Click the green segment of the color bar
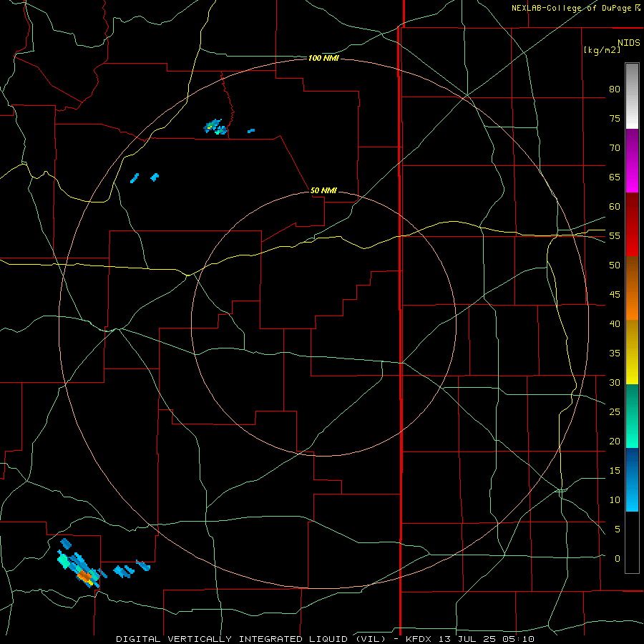Image resolution: width=644 pixels, height=644 pixels. [632, 416]
